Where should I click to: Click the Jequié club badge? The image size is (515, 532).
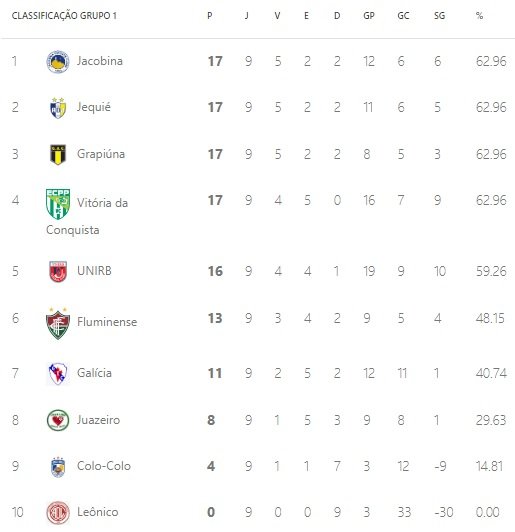pyautogui.click(x=58, y=108)
